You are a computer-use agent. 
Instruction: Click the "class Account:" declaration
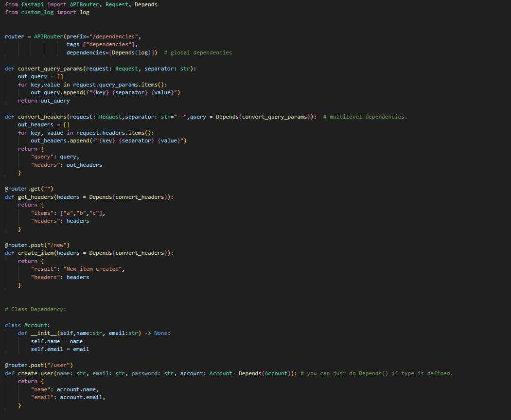[x=27, y=325]
